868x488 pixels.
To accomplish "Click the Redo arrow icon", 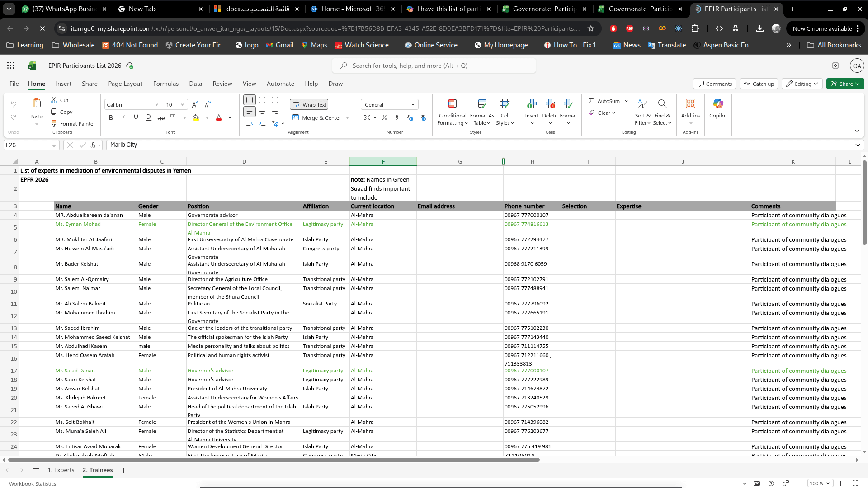I will pos(14,117).
